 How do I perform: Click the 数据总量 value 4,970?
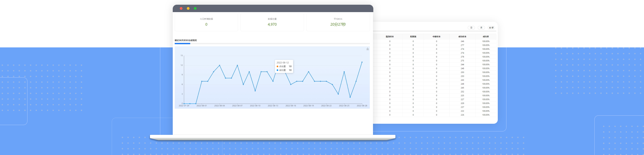pyautogui.click(x=272, y=25)
